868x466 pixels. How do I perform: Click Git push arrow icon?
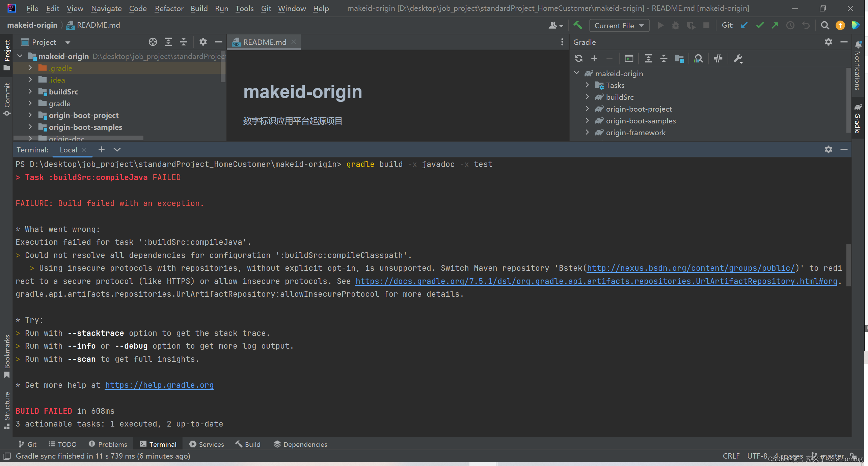pyautogui.click(x=775, y=25)
